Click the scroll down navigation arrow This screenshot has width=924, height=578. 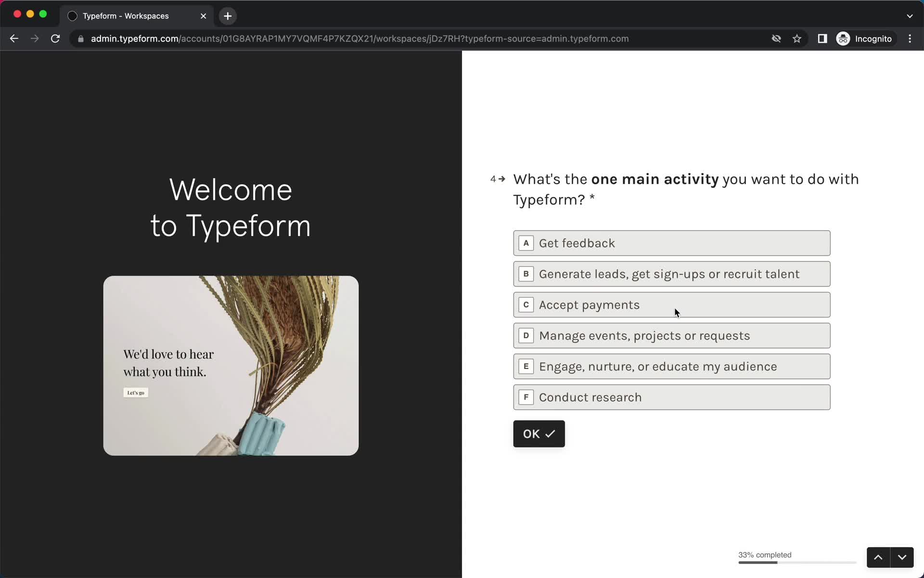click(x=902, y=557)
